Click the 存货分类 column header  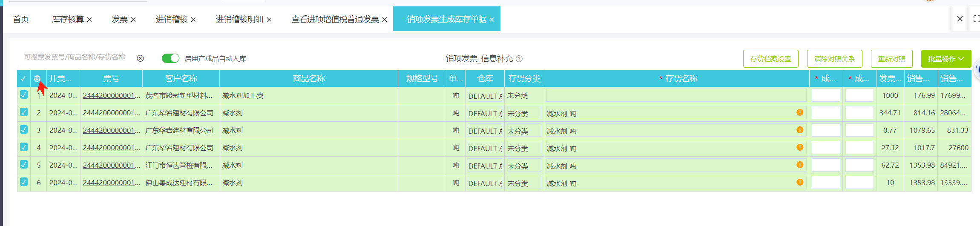tap(524, 78)
